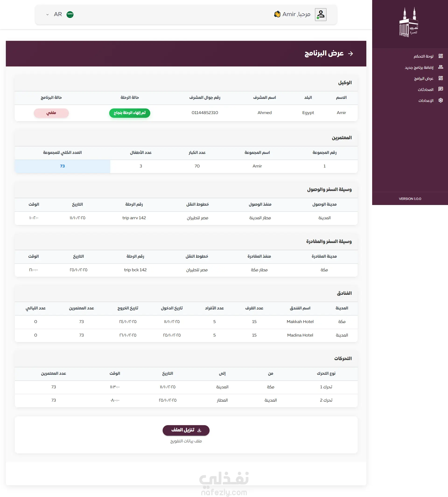
Task: Click the settings gear icon
Action: tap(441, 100)
